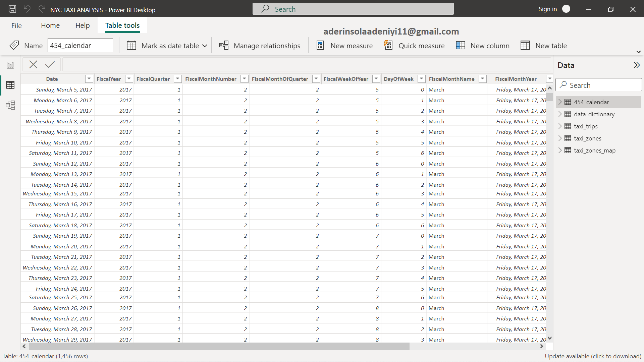Expand the taxi_trips table fields
Screen dimensions: 644x362
pos(560,126)
